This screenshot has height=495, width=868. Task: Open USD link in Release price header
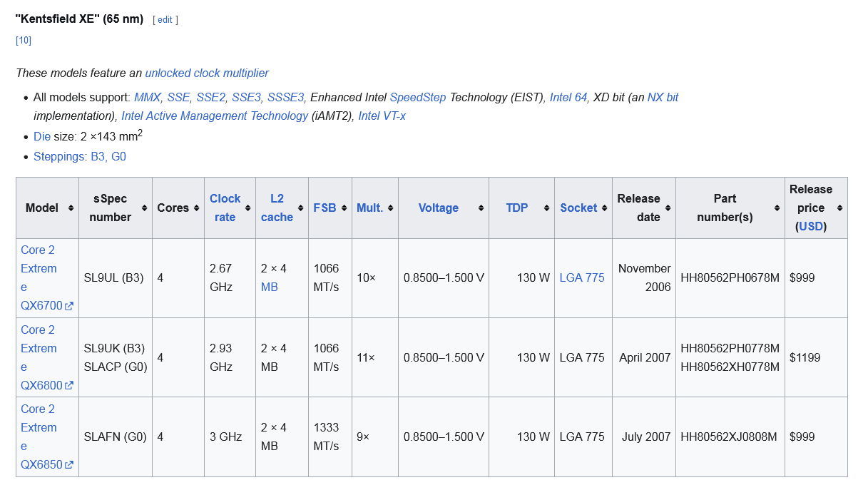(x=811, y=227)
